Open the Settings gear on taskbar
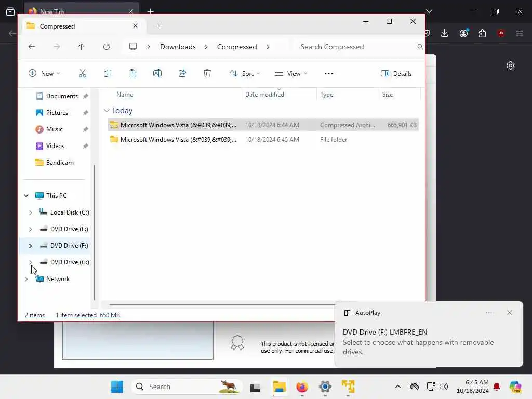The height and width of the screenshot is (399, 532). point(325,387)
